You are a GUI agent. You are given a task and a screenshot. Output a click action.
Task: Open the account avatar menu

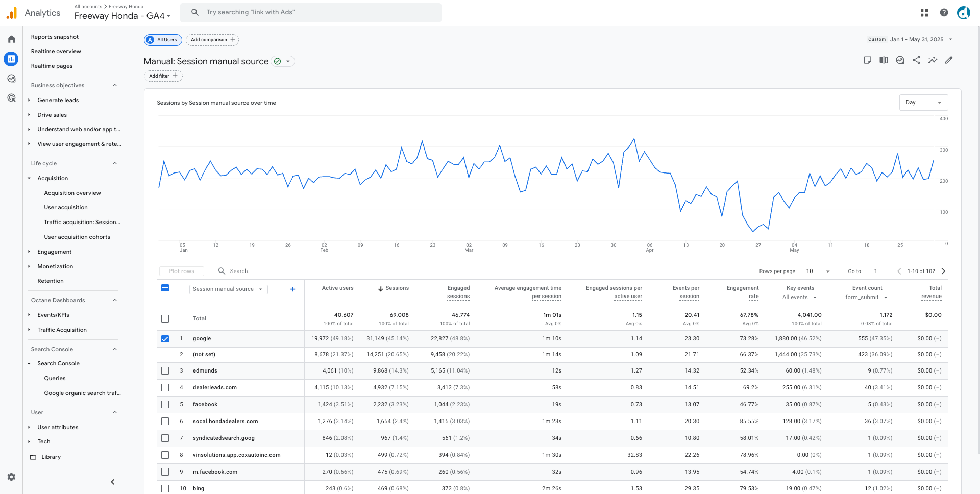pyautogui.click(x=963, y=13)
